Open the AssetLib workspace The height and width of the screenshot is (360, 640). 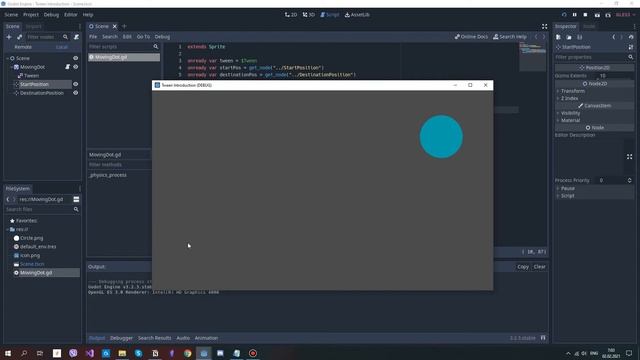click(357, 15)
